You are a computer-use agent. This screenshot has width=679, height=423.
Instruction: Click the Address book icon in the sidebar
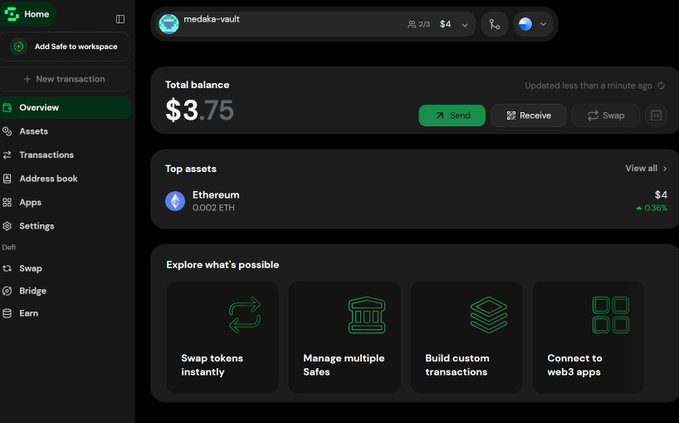pos(7,179)
